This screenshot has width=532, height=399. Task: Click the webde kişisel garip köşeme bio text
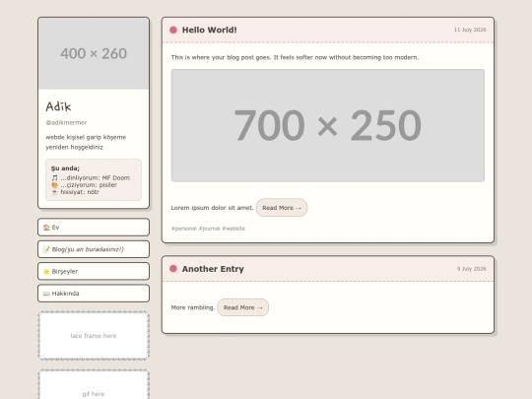pyautogui.click(x=86, y=142)
